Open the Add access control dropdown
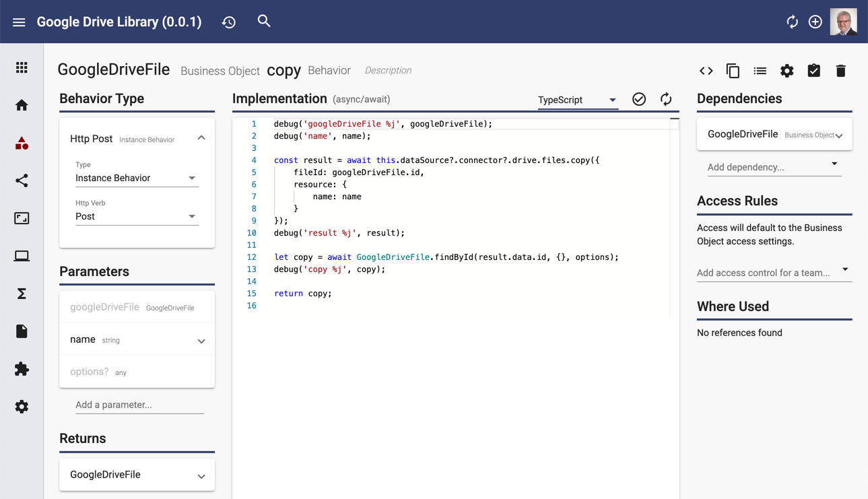The image size is (868, 499). coord(774,273)
